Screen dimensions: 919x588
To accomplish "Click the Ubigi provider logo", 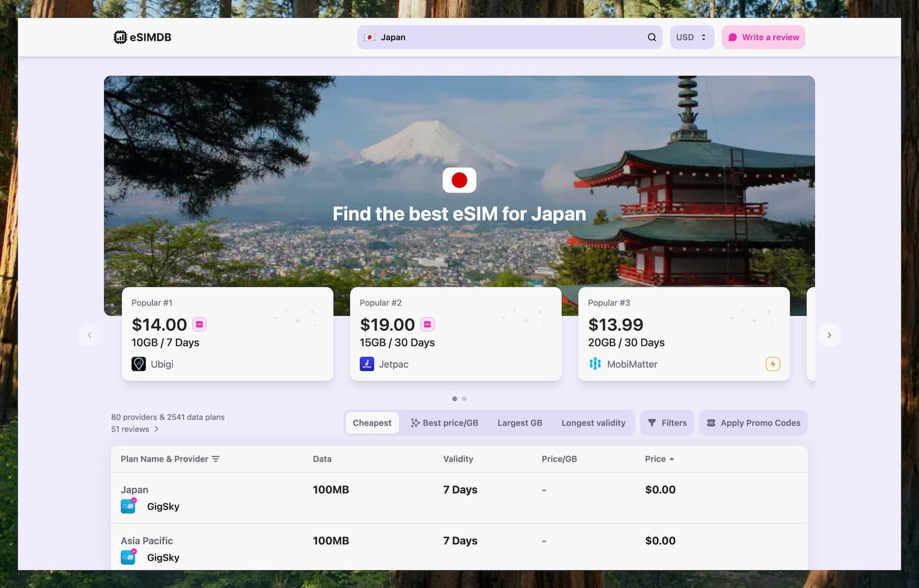I will [138, 364].
